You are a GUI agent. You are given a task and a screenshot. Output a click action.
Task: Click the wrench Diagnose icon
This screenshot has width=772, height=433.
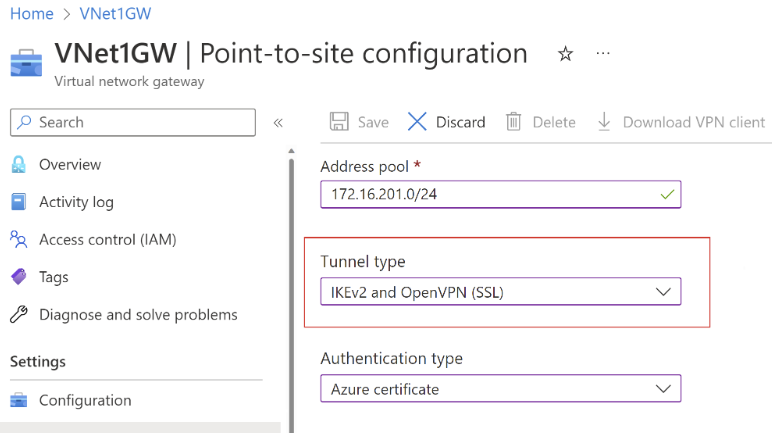coord(19,314)
